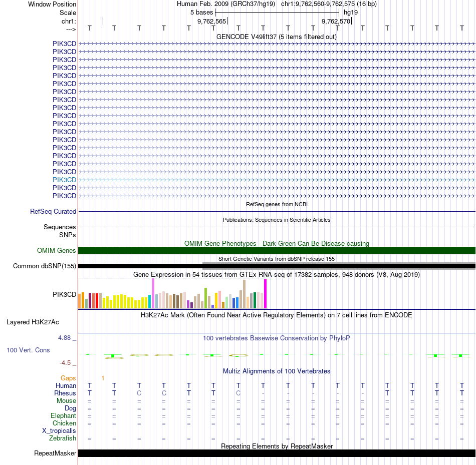Select the light-blue PIK3CD transcript label

coord(64,180)
